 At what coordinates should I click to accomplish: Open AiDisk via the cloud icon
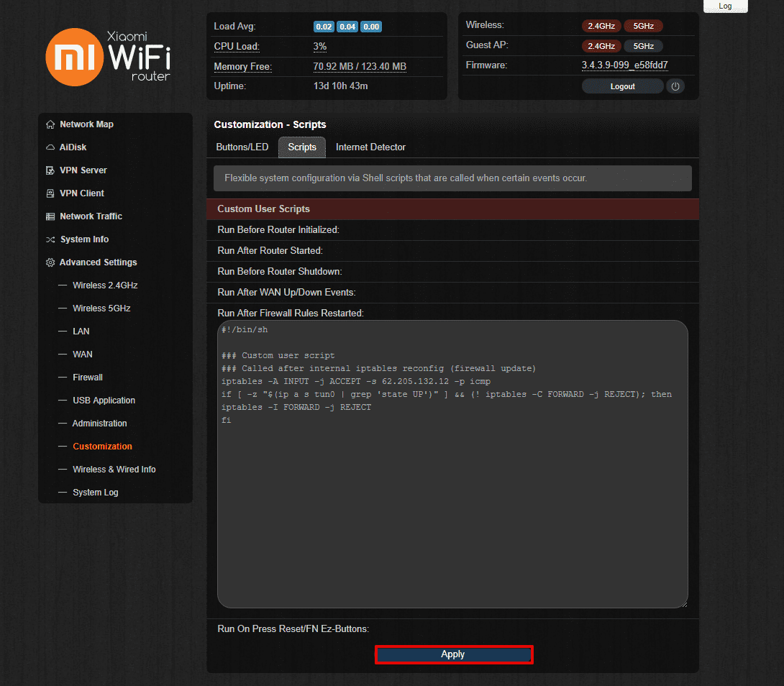coord(50,147)
